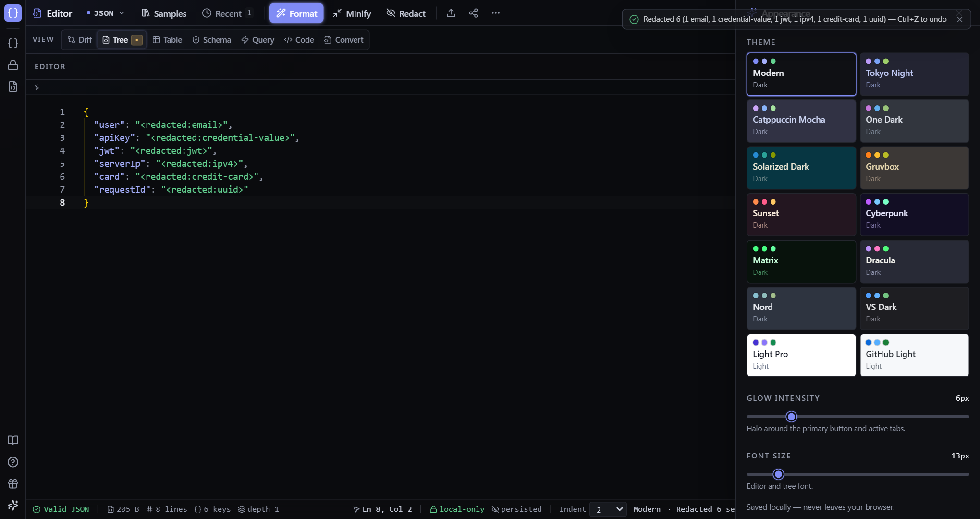Choose the GitHub Light theme

914,355
